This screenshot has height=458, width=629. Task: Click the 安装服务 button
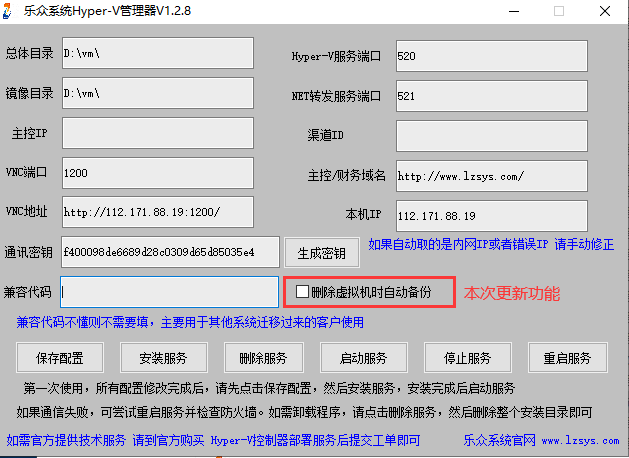(164, 358)
